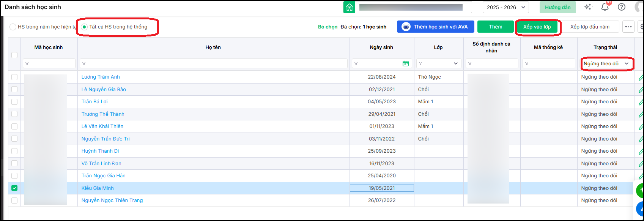The width and height of the screenshot is (644, 221).
Task: Click the Ngày sinh column header
Action: coord(381,47)
